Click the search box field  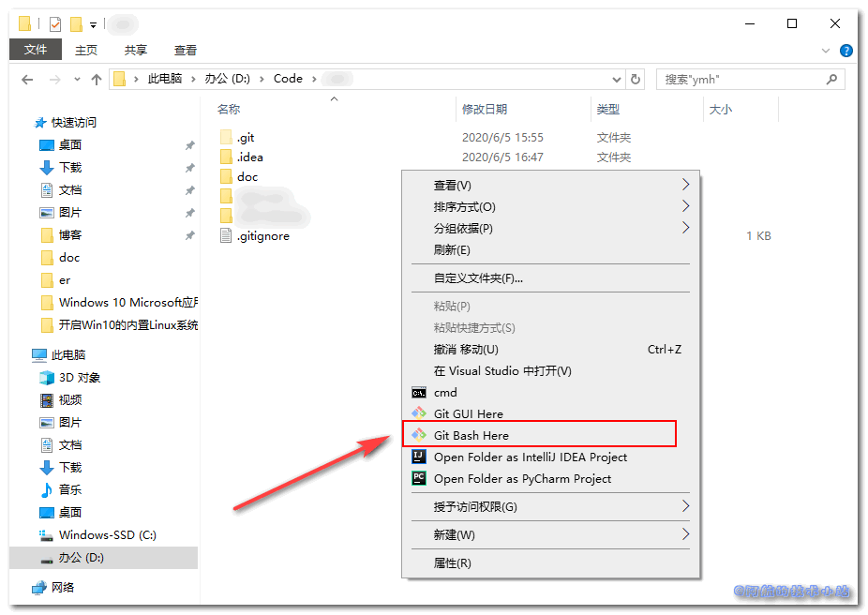click(x=741, y=80)
